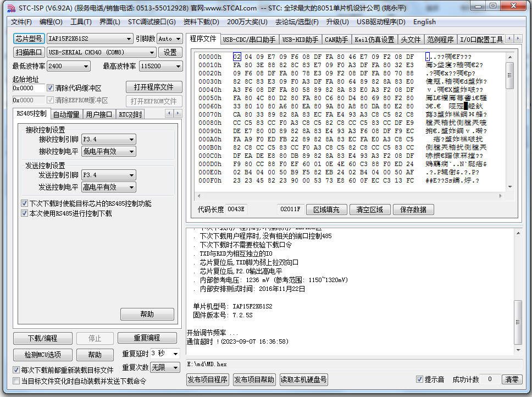Click the STC-ISP application icon in title bar
The width and height of the screenshot is (532, 397).
tap(11, 8)
